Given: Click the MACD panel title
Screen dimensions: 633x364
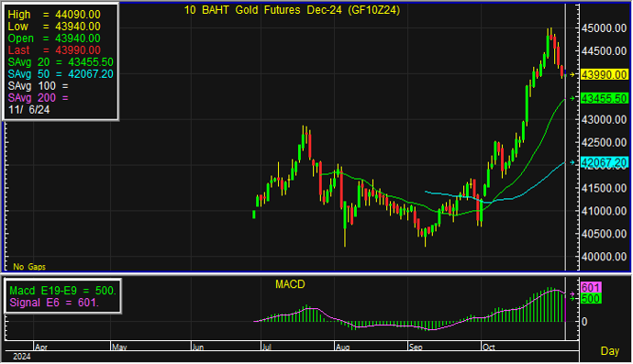Looking at the screenshot, I should coord(290,284).
